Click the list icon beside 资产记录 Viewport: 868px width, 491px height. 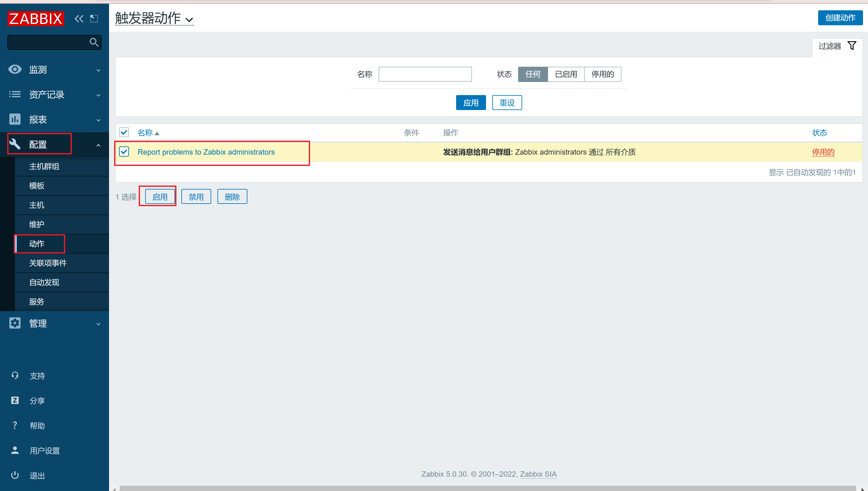15,94
